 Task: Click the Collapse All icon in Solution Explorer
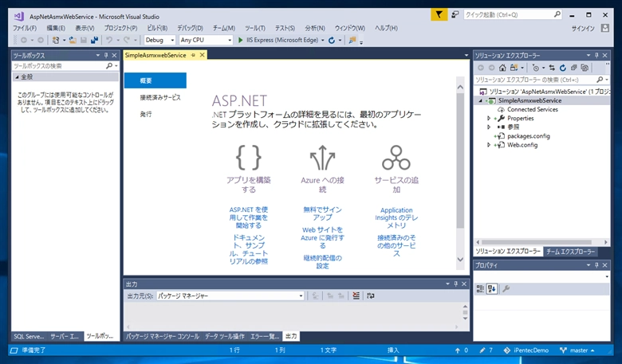click(x=573, y=68)
